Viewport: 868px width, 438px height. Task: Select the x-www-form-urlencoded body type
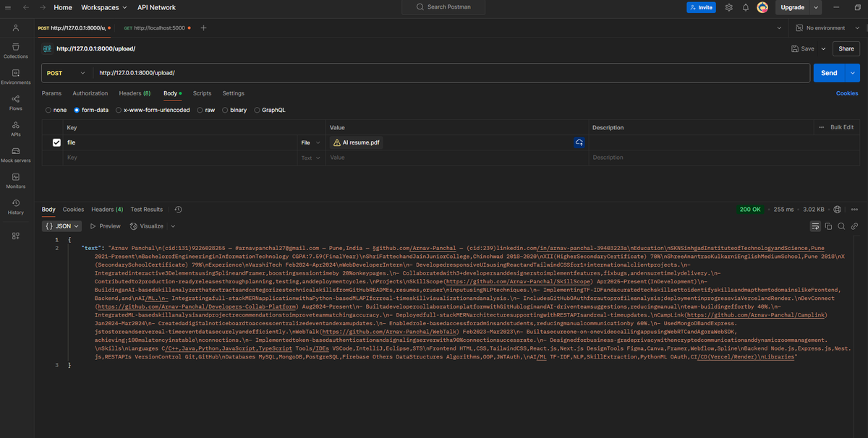119,110
